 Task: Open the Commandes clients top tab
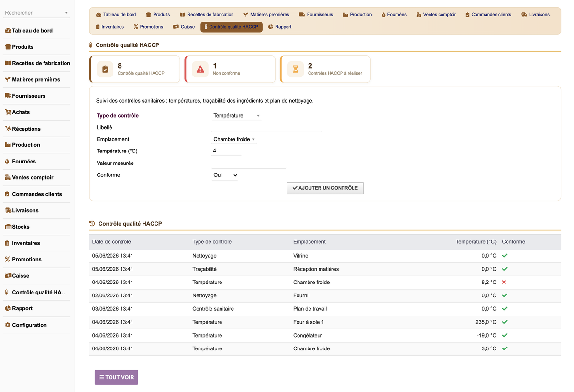488,15
